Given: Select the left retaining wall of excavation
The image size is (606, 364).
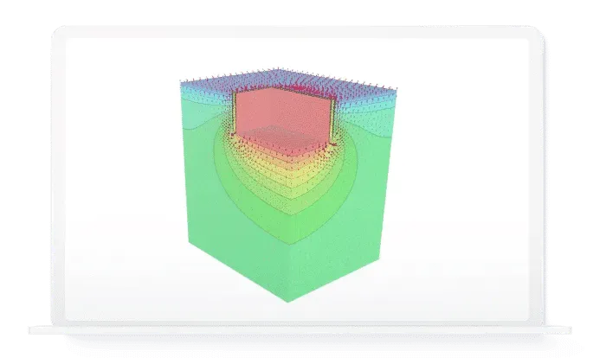Looking at the screenshot, I should click(x=233, y=112).
